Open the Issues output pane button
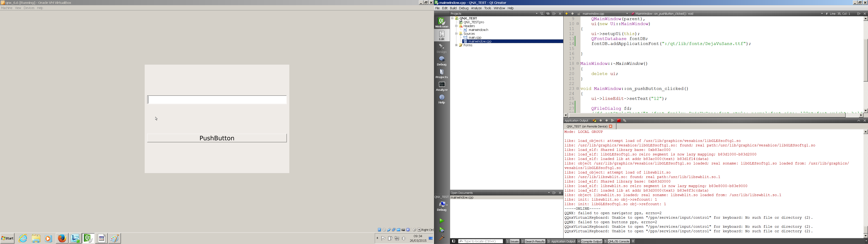Screen dimensions: 868x244 (512, 241)
